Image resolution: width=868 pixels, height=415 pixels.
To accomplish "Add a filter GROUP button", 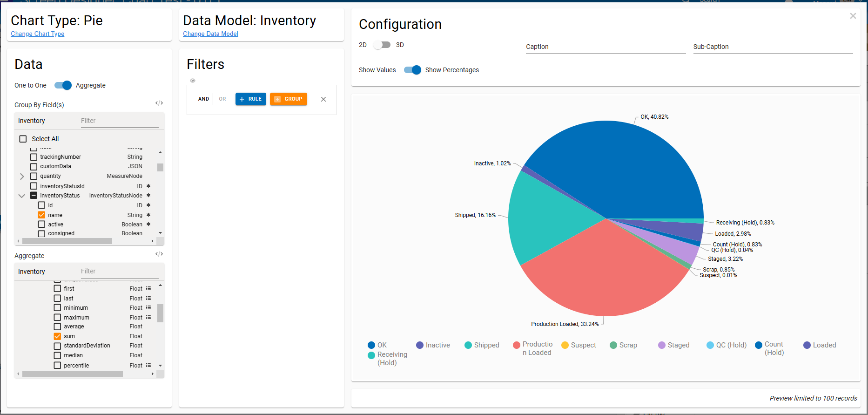I will 289,99.
